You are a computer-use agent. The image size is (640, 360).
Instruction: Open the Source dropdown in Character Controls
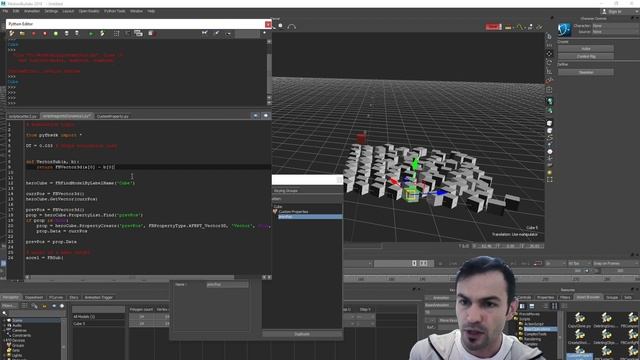pos(614,31)
